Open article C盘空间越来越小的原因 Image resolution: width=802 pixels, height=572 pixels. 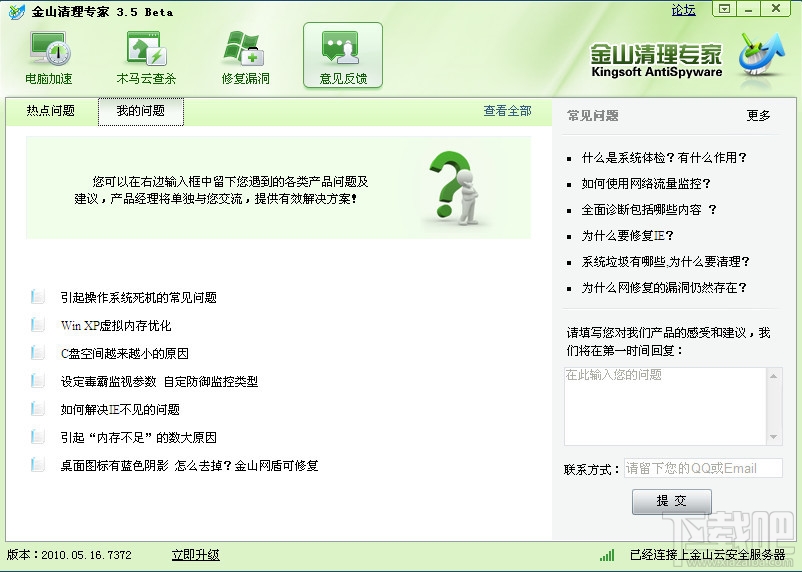pyautogui.click(x=125, y=353)
